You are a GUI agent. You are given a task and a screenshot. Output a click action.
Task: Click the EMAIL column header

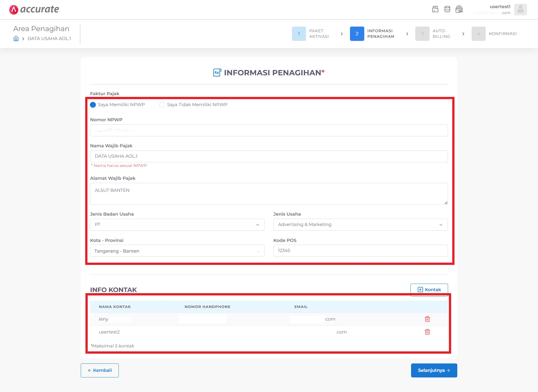click(301, 307)
